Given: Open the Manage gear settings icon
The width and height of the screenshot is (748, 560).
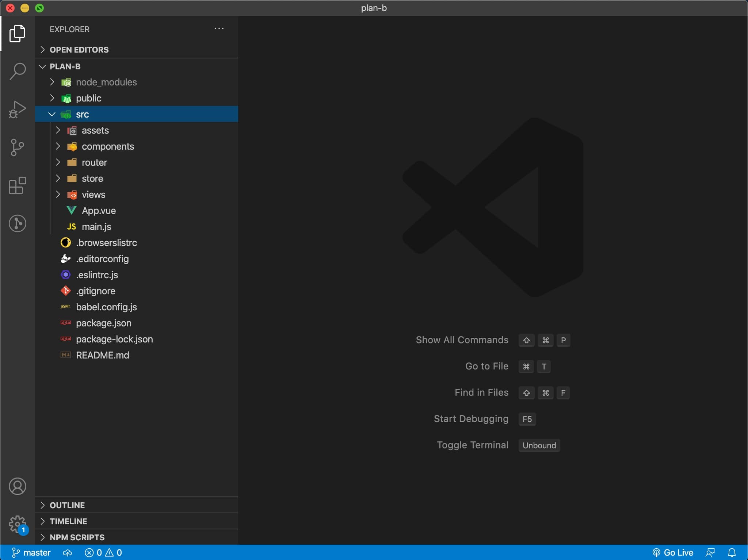Looking at the screenshot, I should [x=18, y=524].
